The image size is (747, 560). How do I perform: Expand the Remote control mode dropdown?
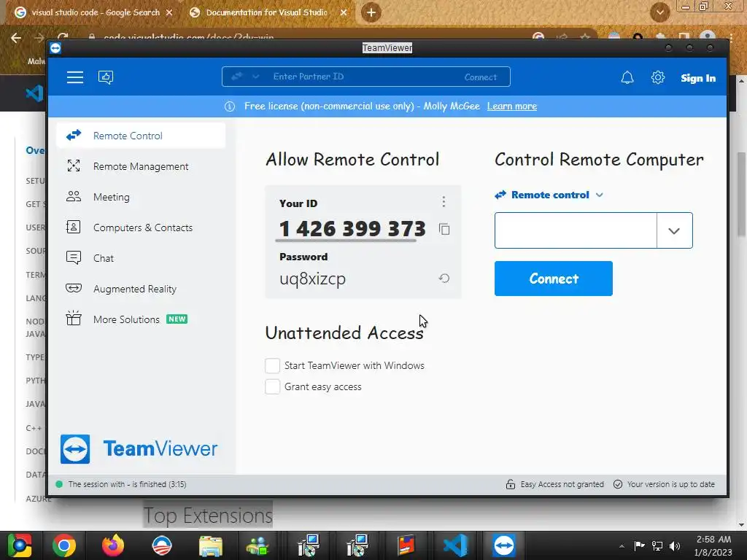(x=600, y=195)
